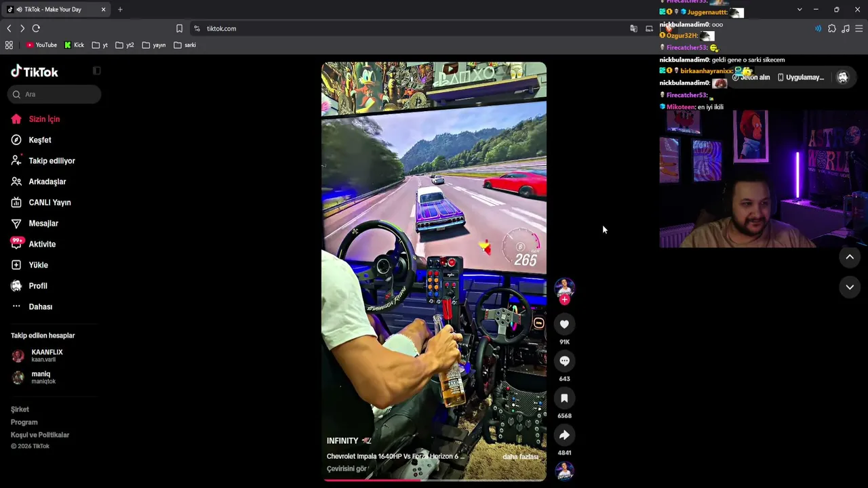Open the Sizin İçin home feed
The image size is (868, 488).
tap(35, 119)
